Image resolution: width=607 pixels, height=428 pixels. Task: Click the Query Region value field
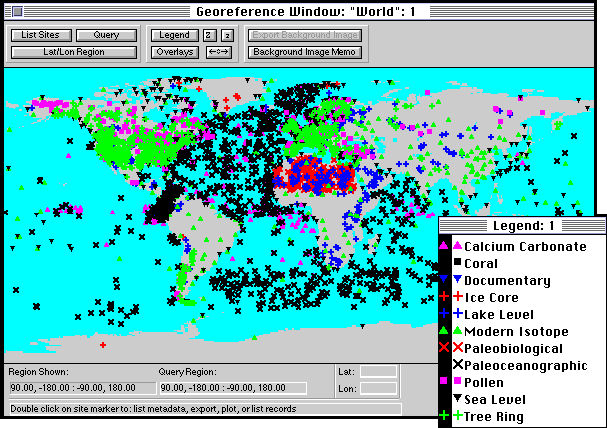231,388
